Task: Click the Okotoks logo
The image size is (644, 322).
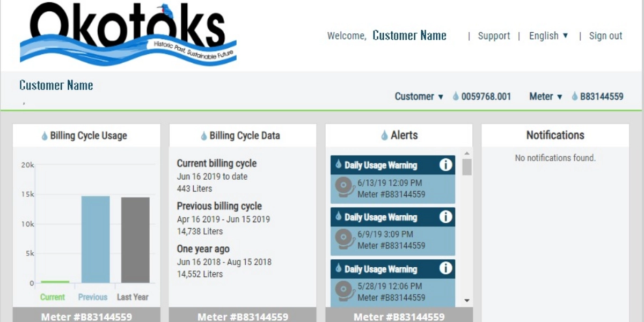Action: (128, 33)
